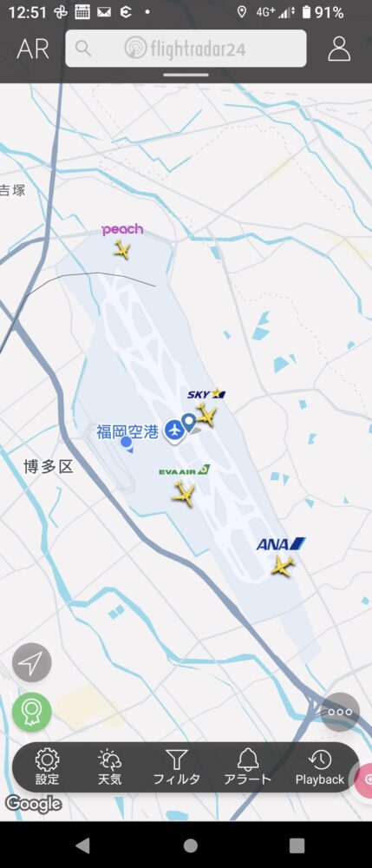Tap the Android back navigation button

coord(82,845)
